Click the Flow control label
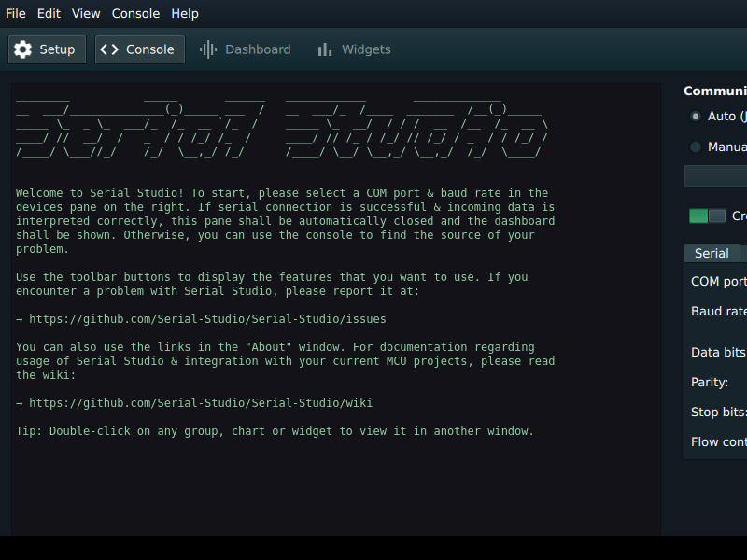The image size is (747, 560). (719, 442)
